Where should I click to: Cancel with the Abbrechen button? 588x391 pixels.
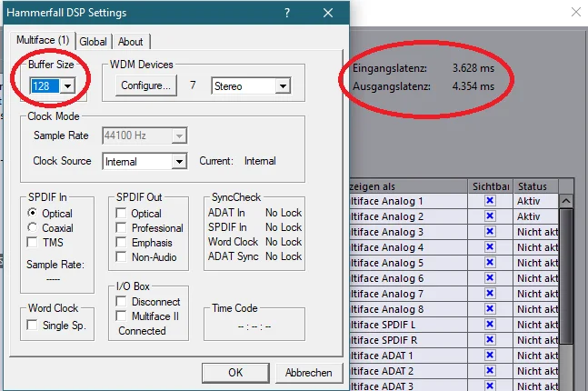pos(309,373)
